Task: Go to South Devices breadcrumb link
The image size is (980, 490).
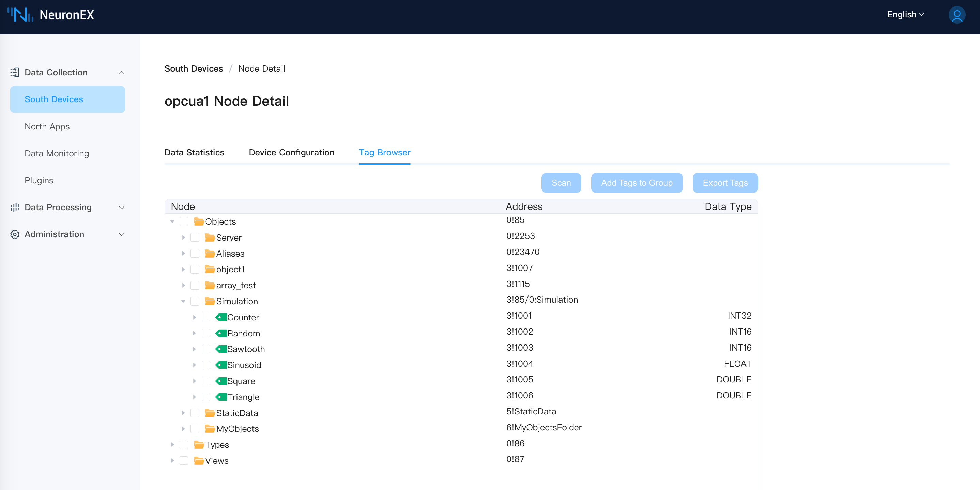Action: 193,68
